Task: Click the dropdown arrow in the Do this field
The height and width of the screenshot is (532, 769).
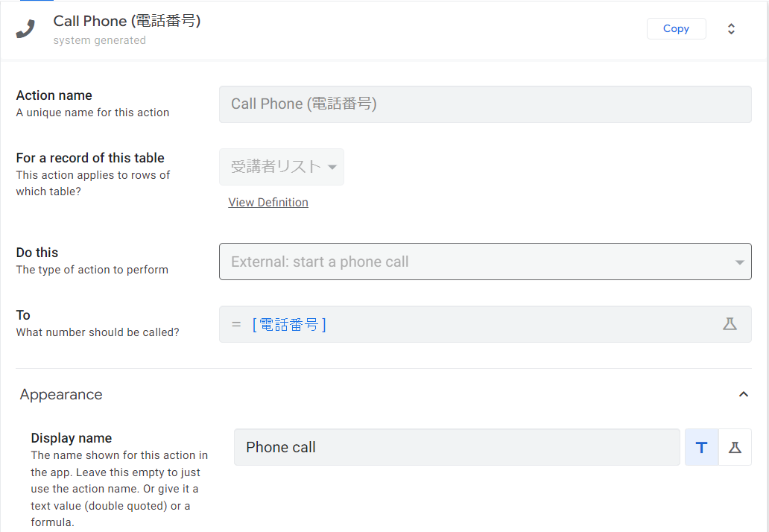Action: point(739,262)
